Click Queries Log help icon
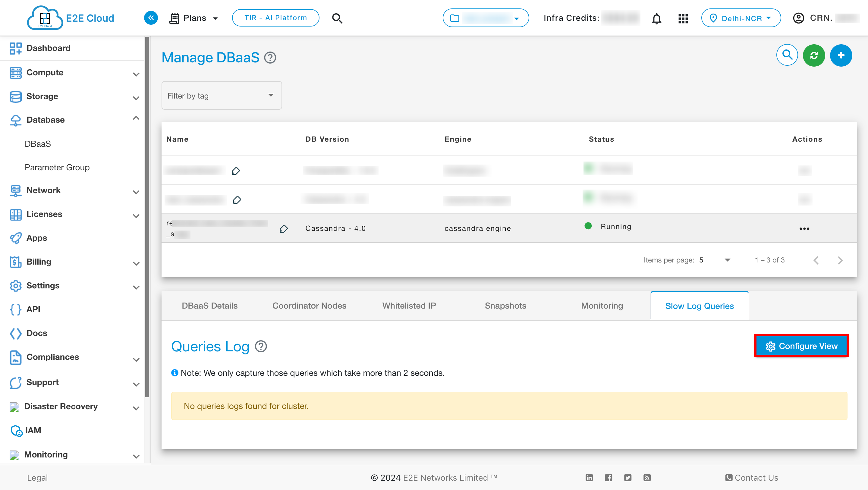The image size is (868, 490). click(x=261, y=346)
